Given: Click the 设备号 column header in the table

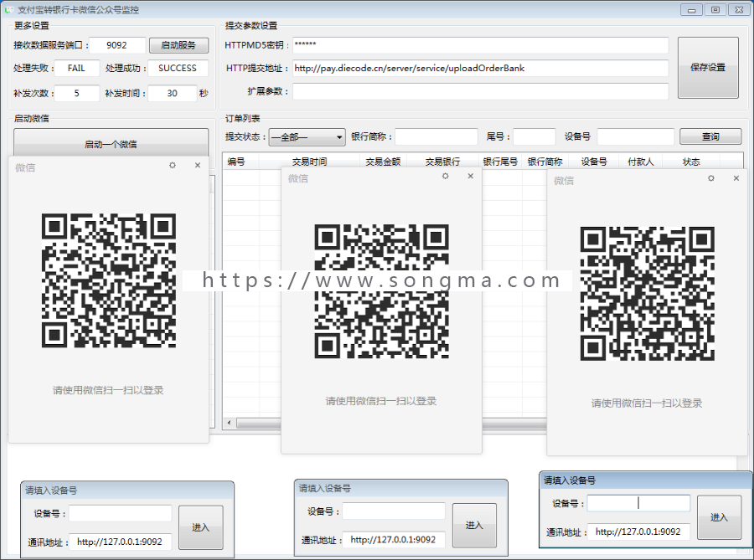Looking at the screenshot, I should [x=594, y=162].
